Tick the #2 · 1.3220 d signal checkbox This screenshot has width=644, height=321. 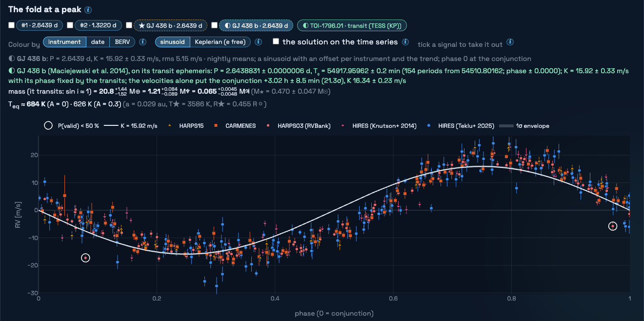coord(70,25)
